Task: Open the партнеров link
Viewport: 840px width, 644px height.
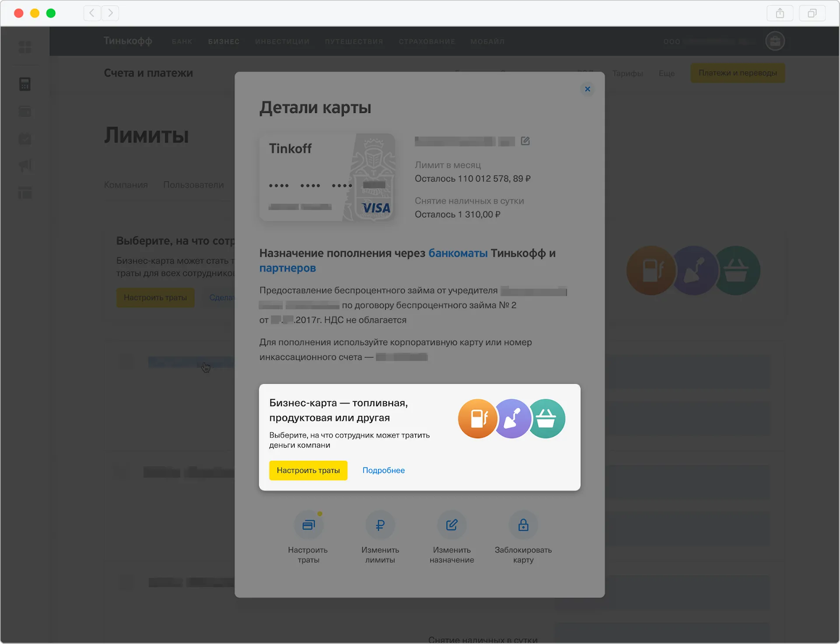Action: (x=288, y=268)
